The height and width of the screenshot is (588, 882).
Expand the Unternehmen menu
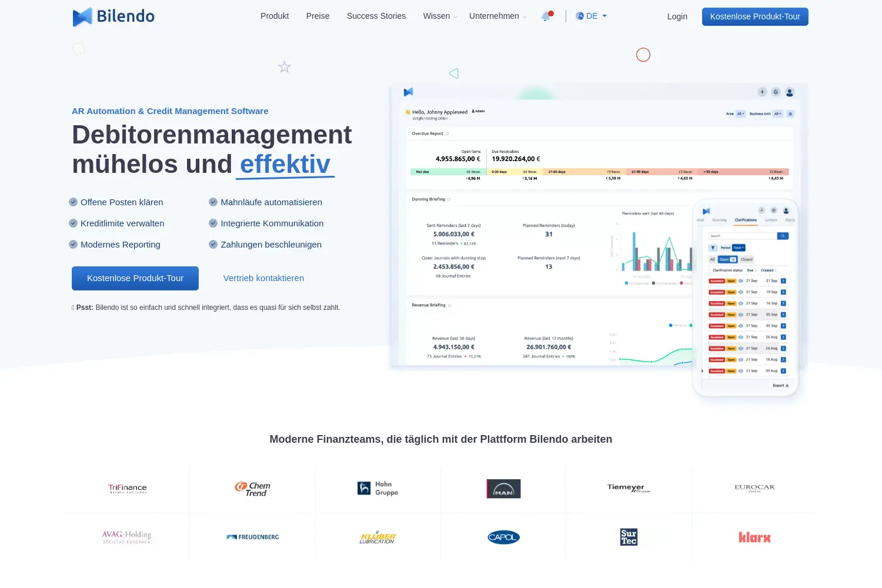coord(497,16)
